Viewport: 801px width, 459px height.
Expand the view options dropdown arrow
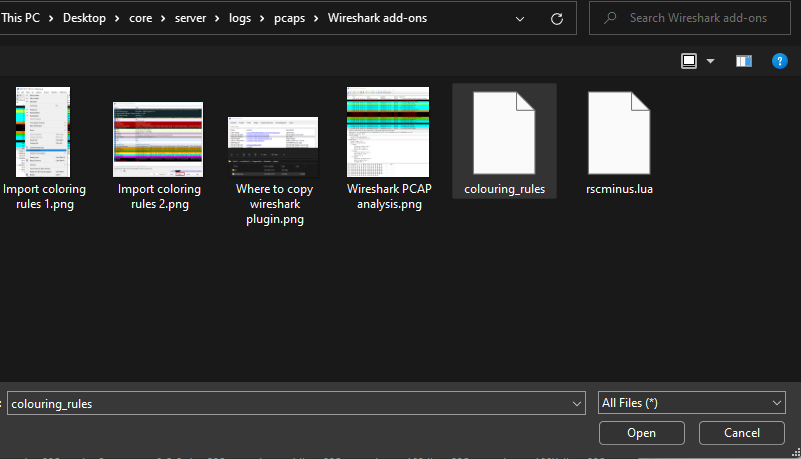click(711, 61)
